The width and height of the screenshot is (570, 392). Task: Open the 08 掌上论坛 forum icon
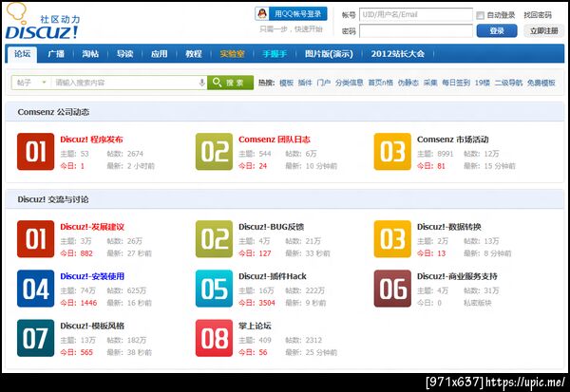[x=214, y=338]
